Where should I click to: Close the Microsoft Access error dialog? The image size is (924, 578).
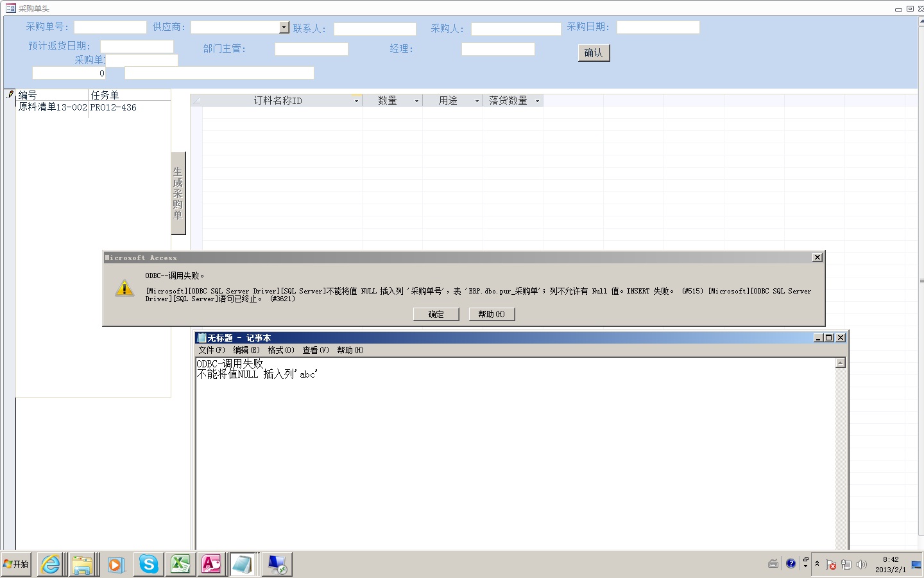(817, 258)
